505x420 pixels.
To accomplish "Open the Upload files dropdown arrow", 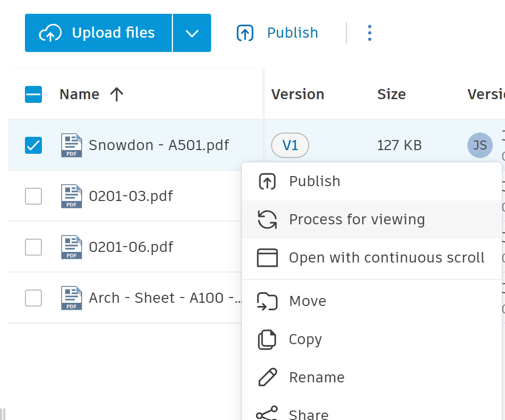I will 192,33.
